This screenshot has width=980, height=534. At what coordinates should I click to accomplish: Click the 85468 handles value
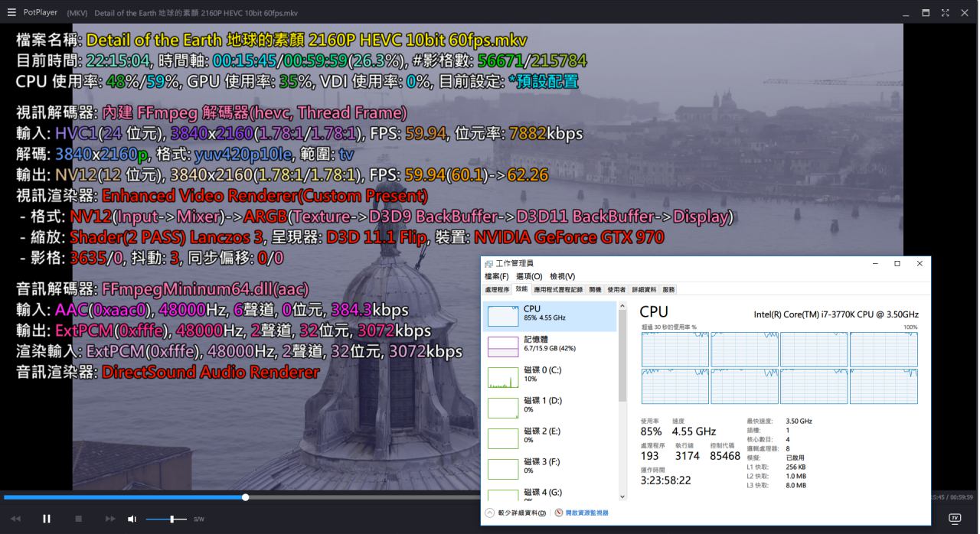(x=725, y=456)
